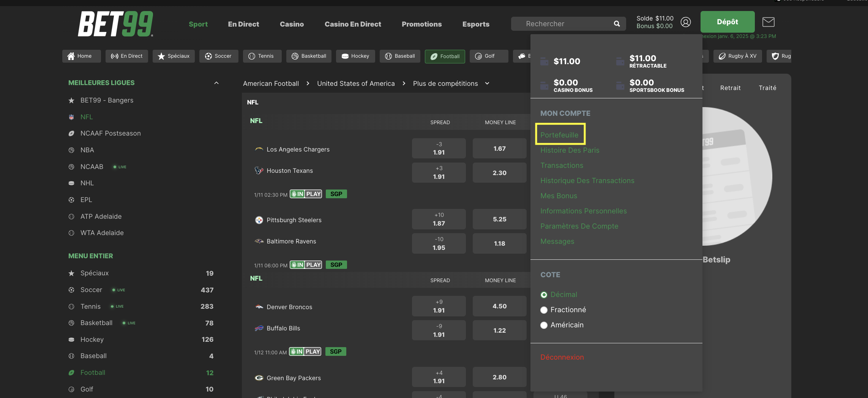The width and height of the screenshot is (868, 398).
Task: Switch to the Traité tab
Action: (767, 88)
